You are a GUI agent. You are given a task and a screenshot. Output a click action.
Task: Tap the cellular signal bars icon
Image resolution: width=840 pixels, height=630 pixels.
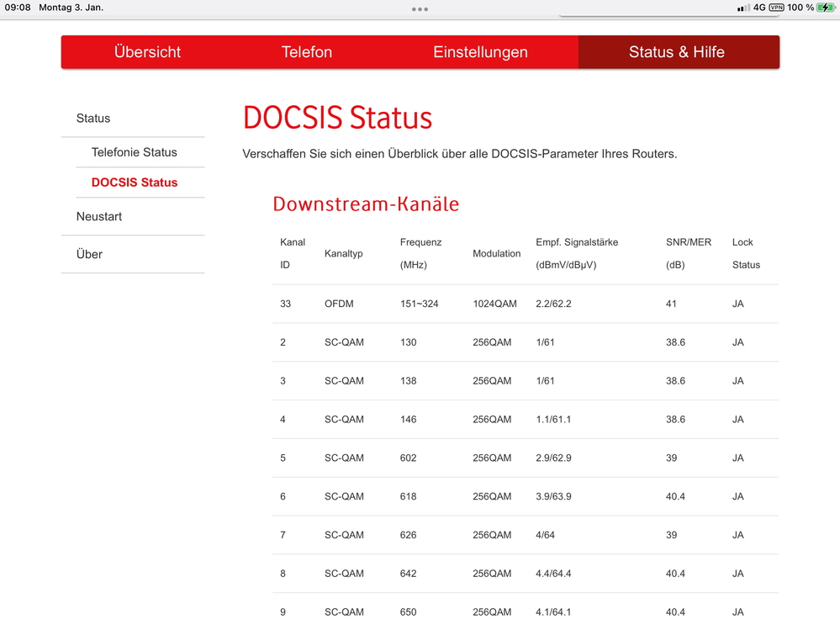tap(743, 8)
